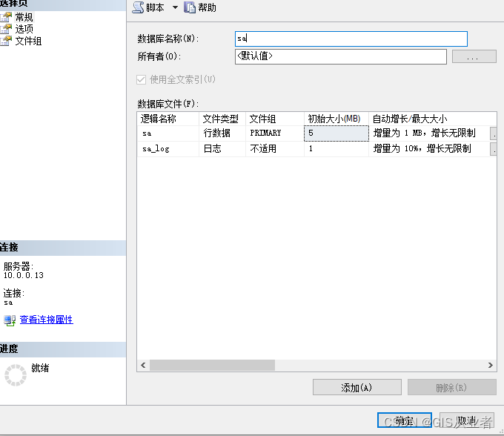The height and width of the screenshot is (436, 504).
Task: Click the 文件组 page icon
Action: [6, 41]
